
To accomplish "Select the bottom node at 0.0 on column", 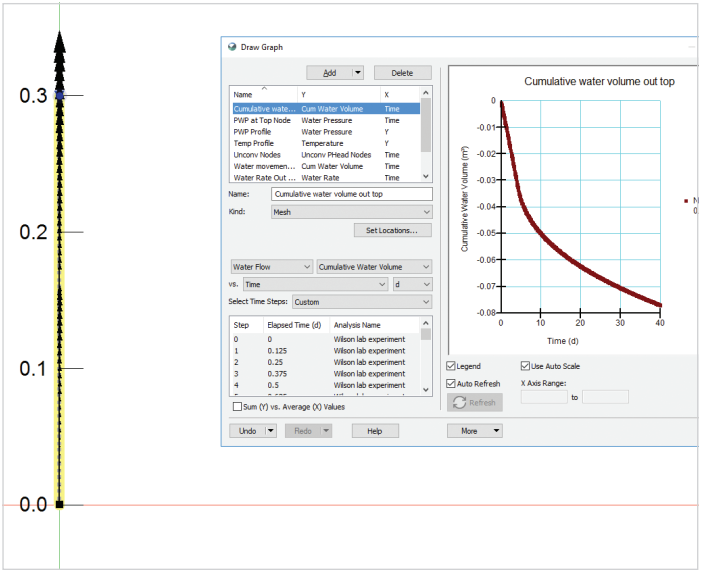I will [x=59, y=505].
